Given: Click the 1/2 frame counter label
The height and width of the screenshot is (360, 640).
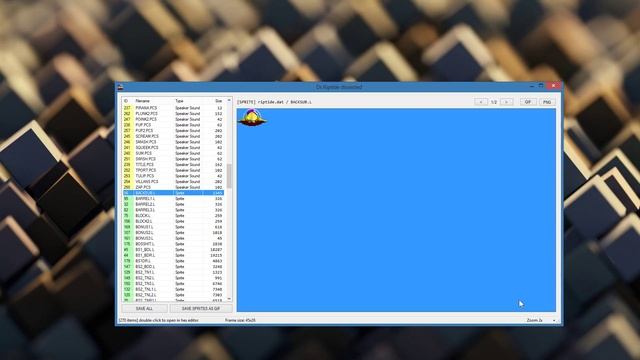Looking at the screenshot, I should 494,102.
